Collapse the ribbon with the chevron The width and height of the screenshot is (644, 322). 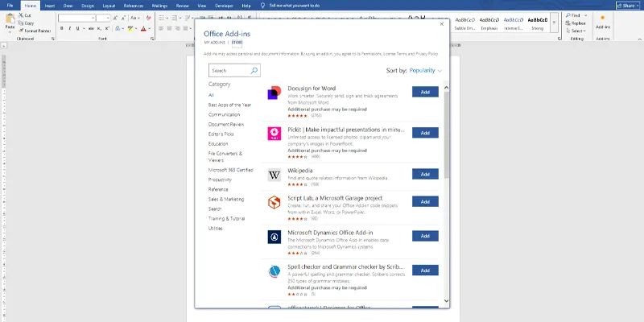point(639,39)
